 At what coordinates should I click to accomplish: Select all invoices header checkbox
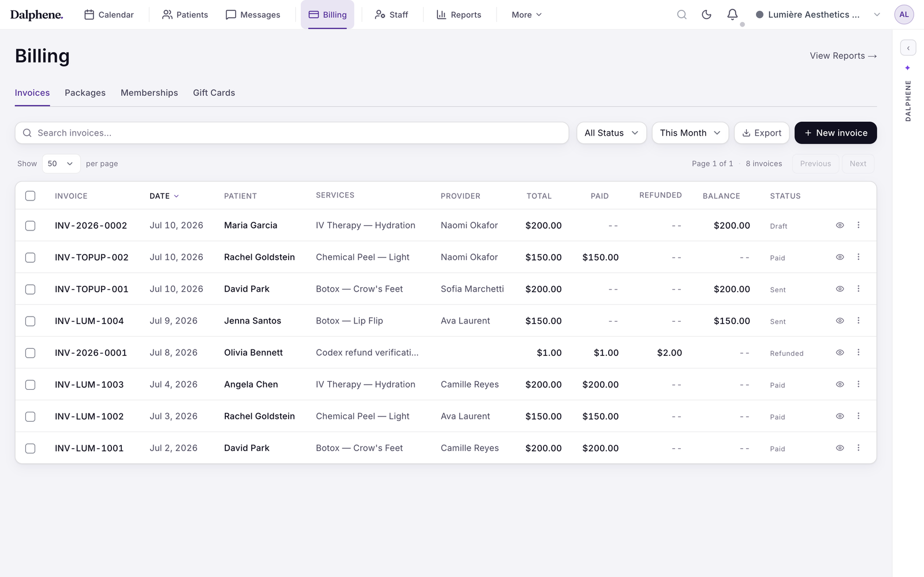31,196
